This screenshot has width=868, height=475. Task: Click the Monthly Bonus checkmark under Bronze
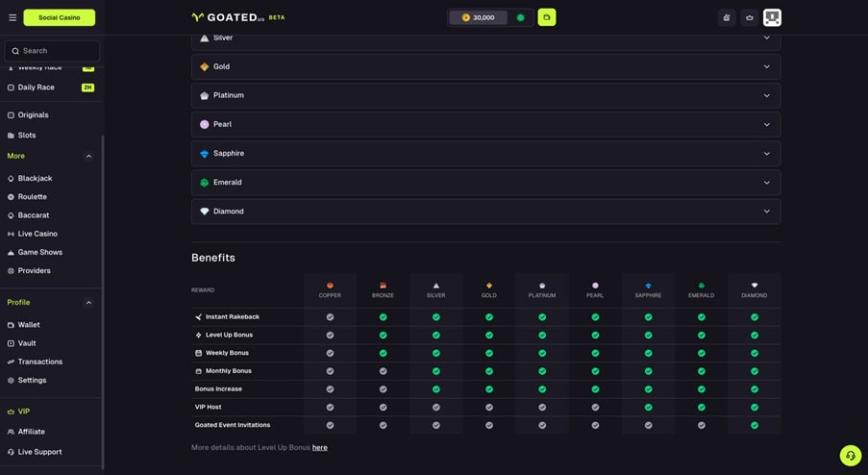(384, 371)
